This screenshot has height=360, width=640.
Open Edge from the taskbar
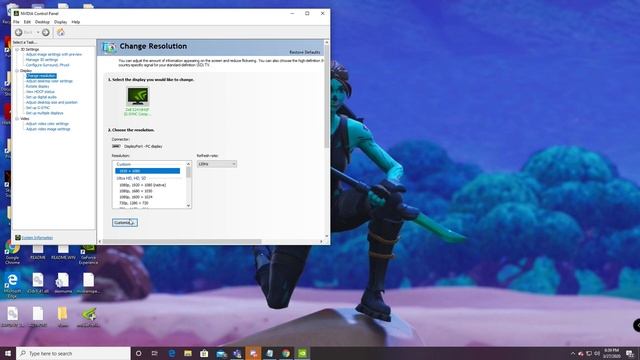click(172, 353)
